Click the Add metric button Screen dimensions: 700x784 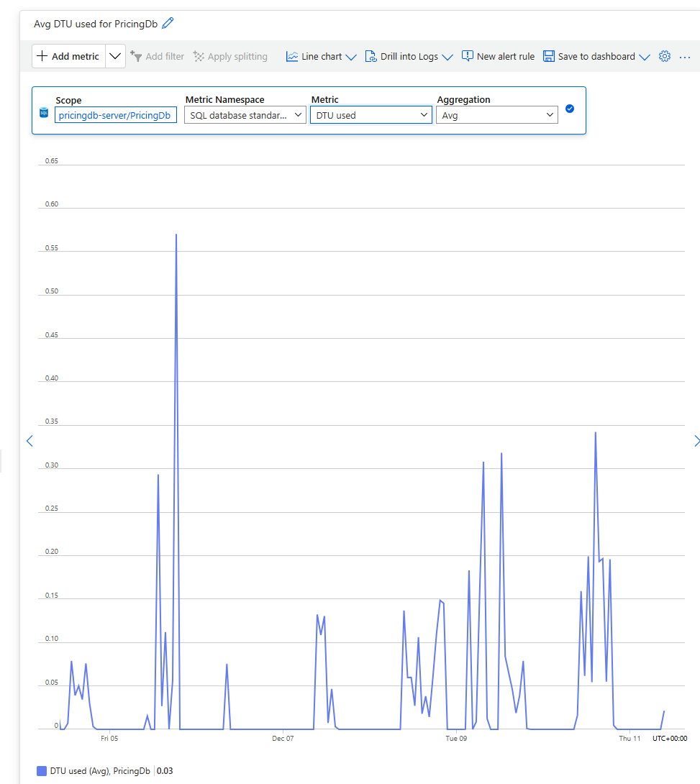(68, 56)
